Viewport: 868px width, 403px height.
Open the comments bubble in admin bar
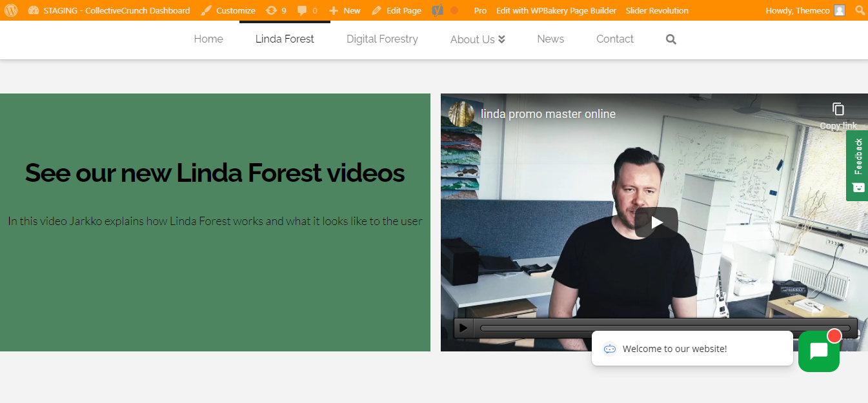pyautogui.click(x=307, y=10)
